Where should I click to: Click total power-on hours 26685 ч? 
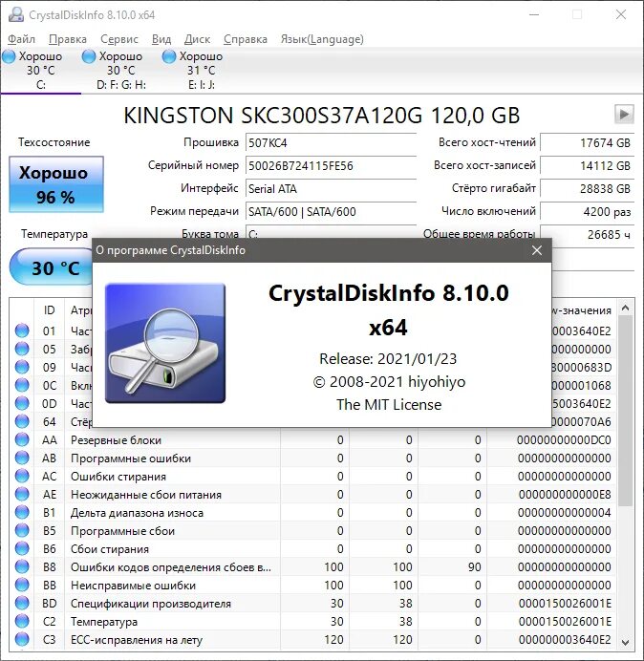click(587, 234)
